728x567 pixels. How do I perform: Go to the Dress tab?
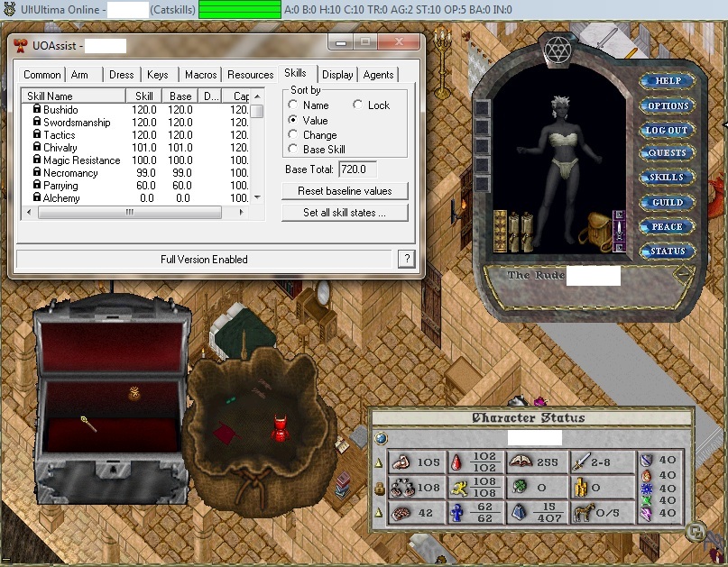pos(121,75)
